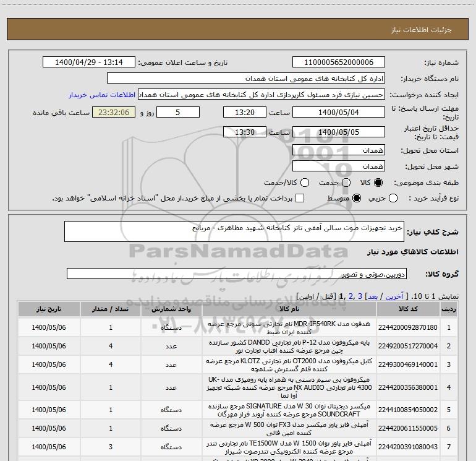The image size is (476, 461).
Task: Go to the بعد page link
Action: click(x=373, y=296)
